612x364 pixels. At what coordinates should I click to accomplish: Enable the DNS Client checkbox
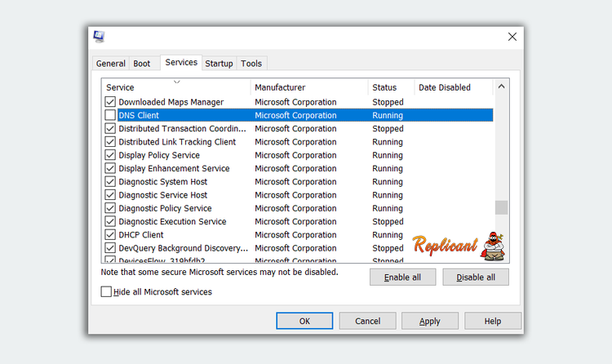[x=110, y=115]
